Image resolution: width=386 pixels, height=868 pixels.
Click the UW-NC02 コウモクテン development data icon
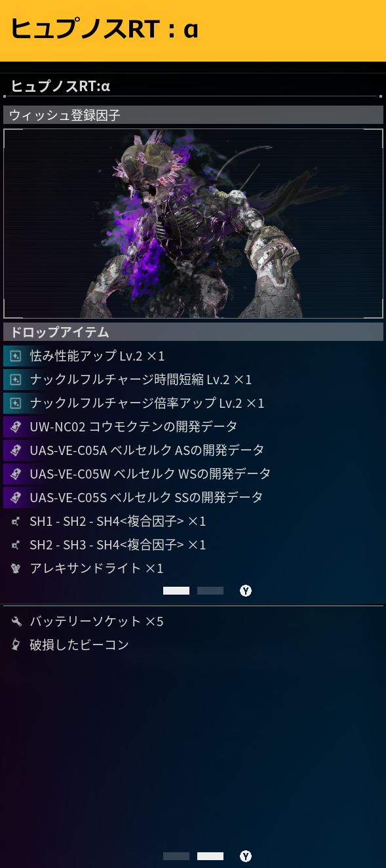coord(16,427)
